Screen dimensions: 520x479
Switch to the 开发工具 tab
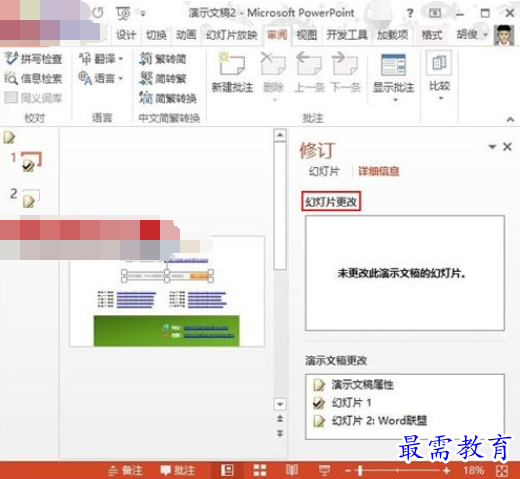pos(347,35)
